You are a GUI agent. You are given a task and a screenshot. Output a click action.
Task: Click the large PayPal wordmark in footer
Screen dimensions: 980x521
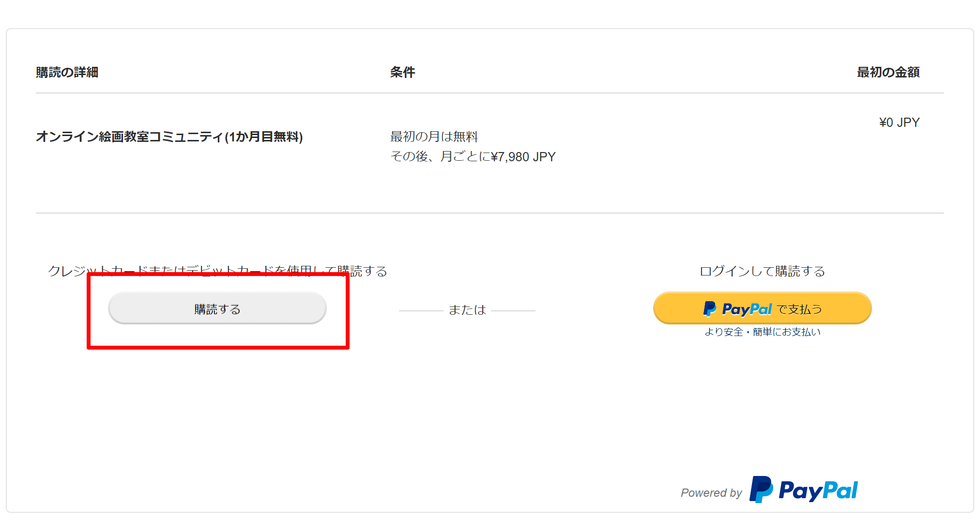pos(818,490)
